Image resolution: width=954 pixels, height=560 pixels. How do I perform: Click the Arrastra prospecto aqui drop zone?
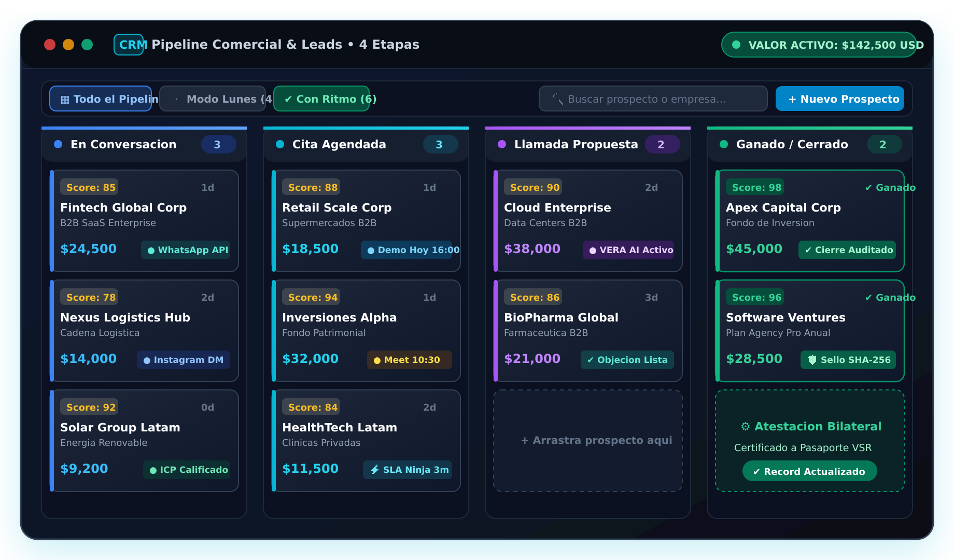click(x=588, y=441)
